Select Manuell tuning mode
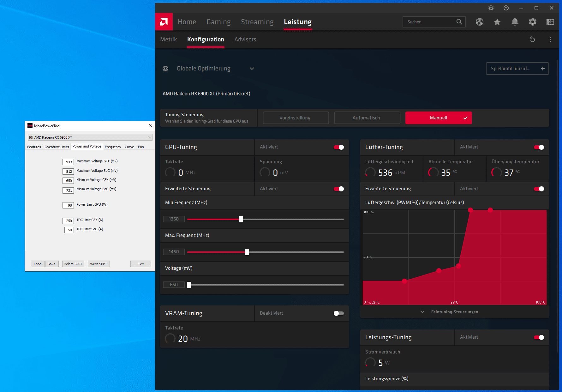 click(x=439, y=118)
